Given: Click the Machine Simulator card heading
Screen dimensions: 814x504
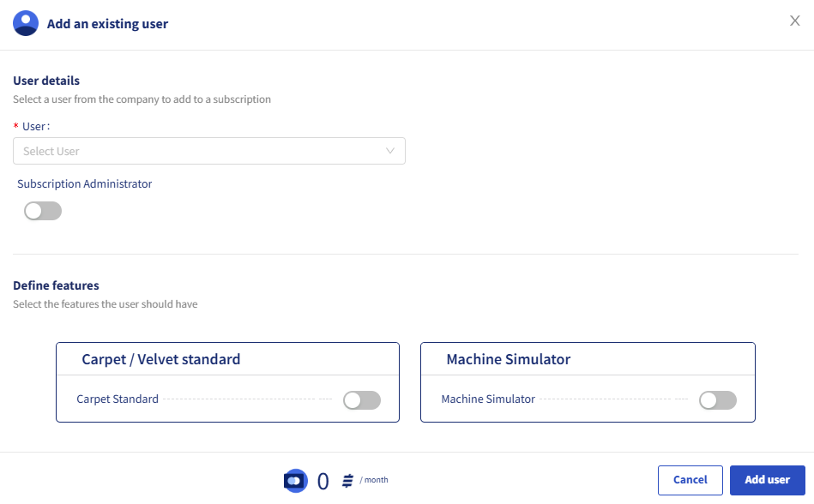Looking at the screenshot, I should tap(509, 359).
